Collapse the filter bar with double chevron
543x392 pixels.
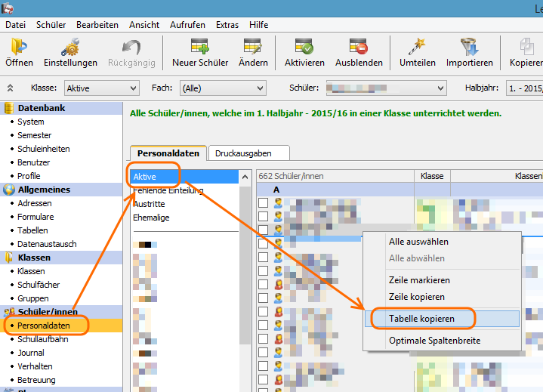(11, 88)
